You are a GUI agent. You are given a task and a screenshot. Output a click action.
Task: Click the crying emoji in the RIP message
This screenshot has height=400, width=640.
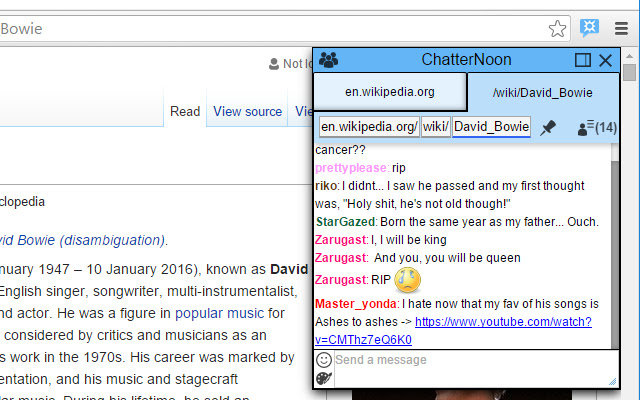click(x=407, y=280)
